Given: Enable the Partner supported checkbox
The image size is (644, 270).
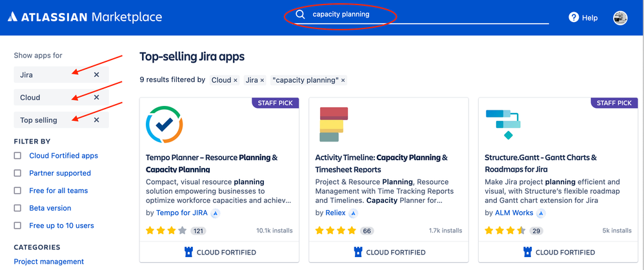Looking at the screenshot, I should tap(17, 173).
